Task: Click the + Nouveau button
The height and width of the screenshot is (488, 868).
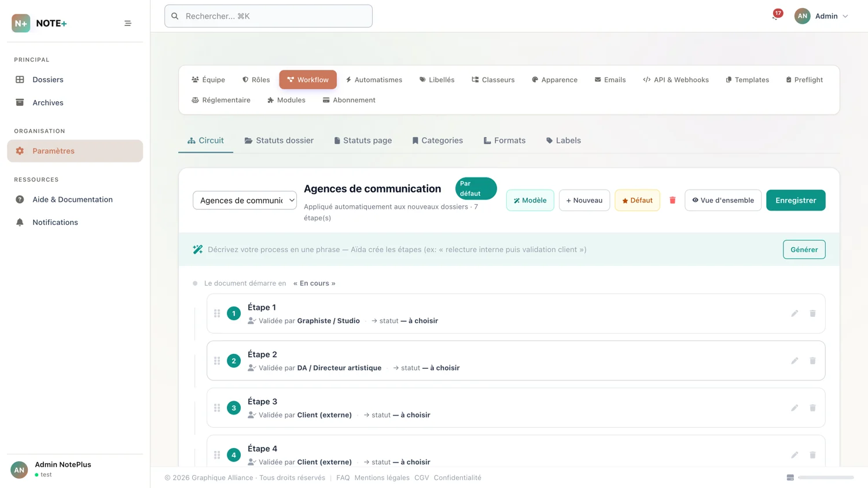Action: 584,200
